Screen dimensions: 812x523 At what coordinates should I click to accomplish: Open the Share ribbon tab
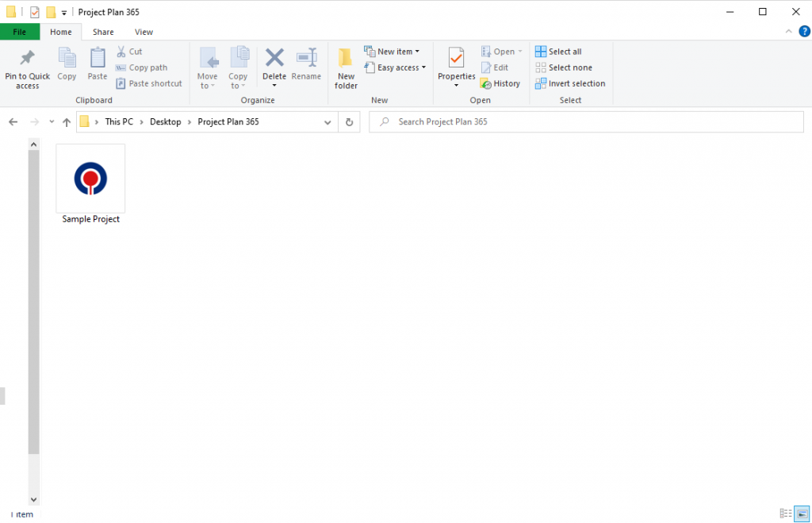coord(103,32)
